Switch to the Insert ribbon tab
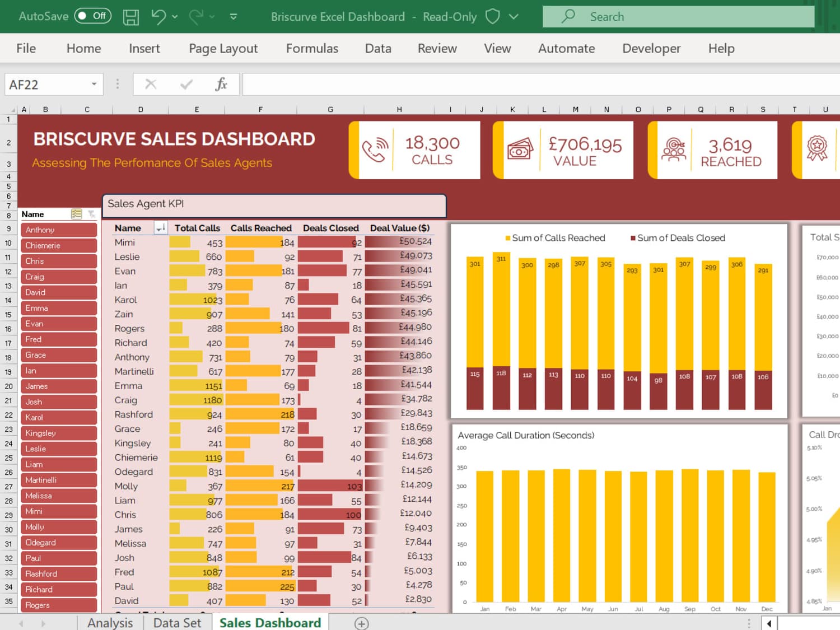This screenshot has width=840, height=630. [x=144, y=49]
